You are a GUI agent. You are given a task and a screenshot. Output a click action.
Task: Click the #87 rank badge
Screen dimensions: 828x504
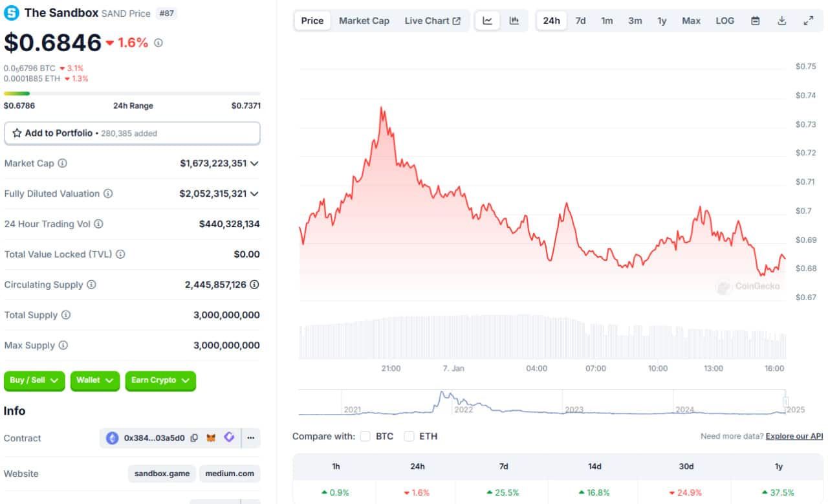click(x=166, y=13)
